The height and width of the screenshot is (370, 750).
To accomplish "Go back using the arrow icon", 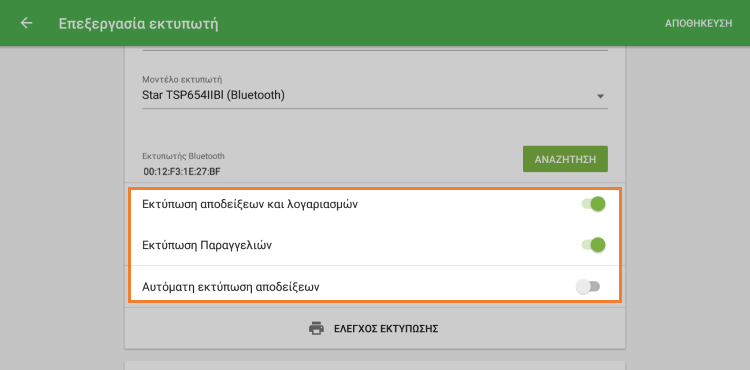I will [26, 23].
